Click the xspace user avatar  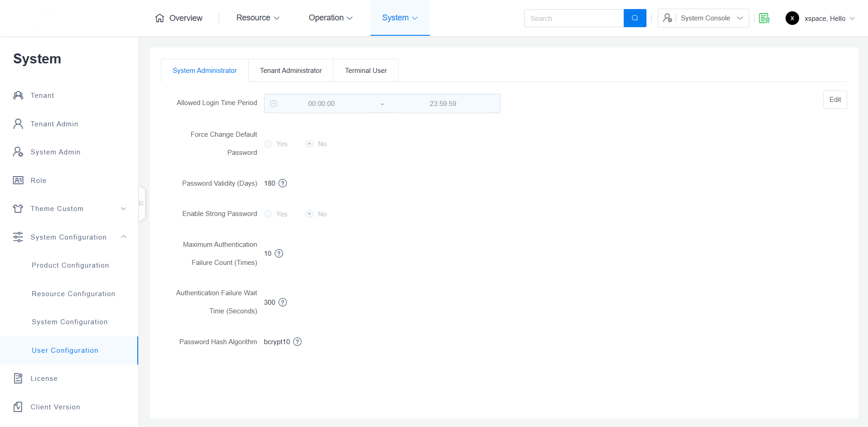(792, 18)
